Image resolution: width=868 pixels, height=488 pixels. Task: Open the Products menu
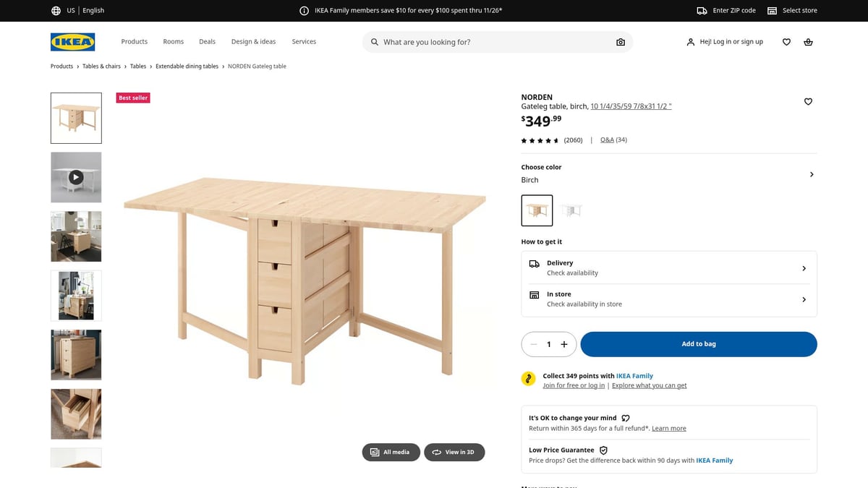(134, 41)
